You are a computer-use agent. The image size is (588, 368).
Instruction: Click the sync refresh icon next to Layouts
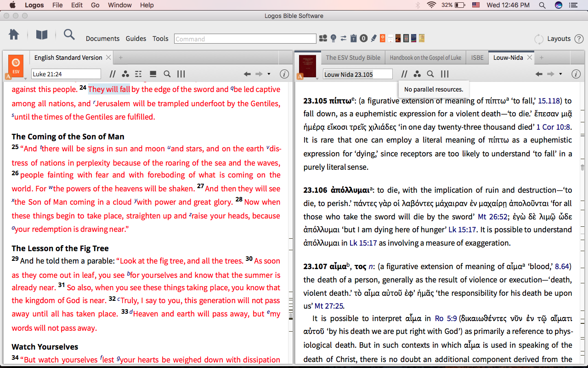click(539, 39)
